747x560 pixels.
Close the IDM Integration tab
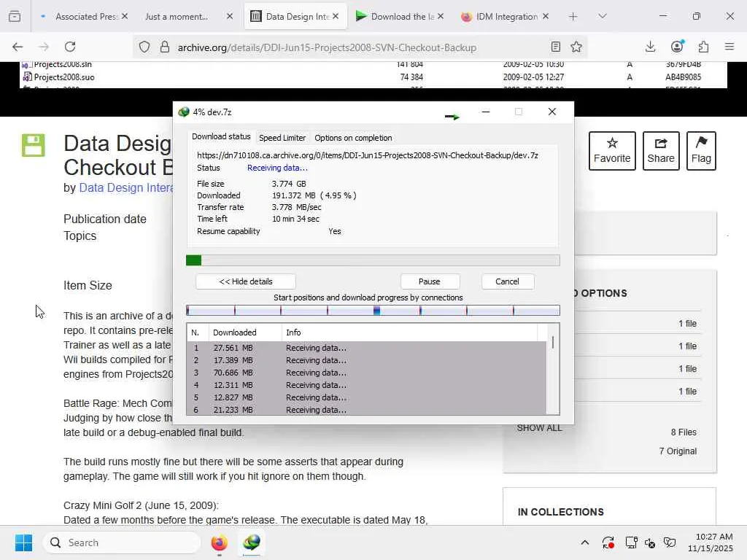pos(546,16)
